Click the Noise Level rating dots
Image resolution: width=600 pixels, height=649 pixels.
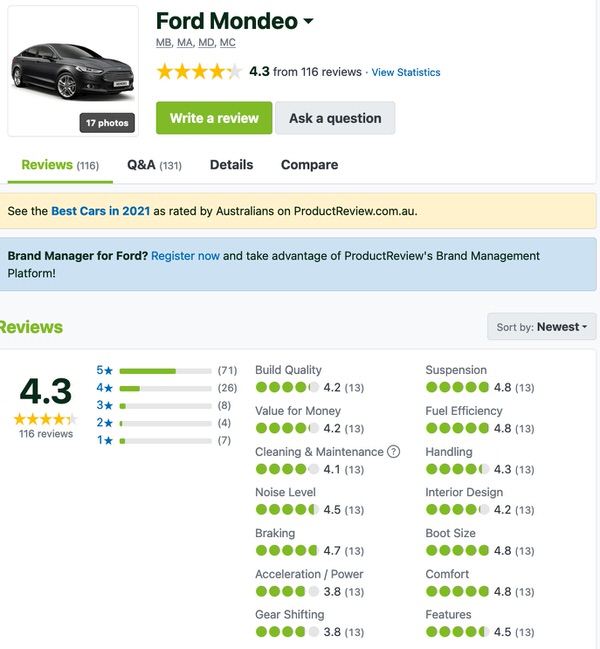287,510
